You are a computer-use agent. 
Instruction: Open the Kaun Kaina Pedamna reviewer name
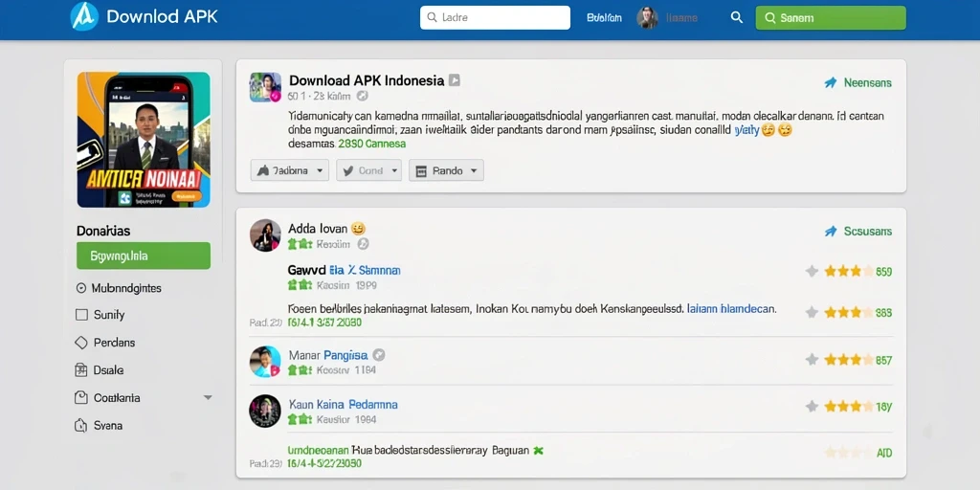[344, 405]
